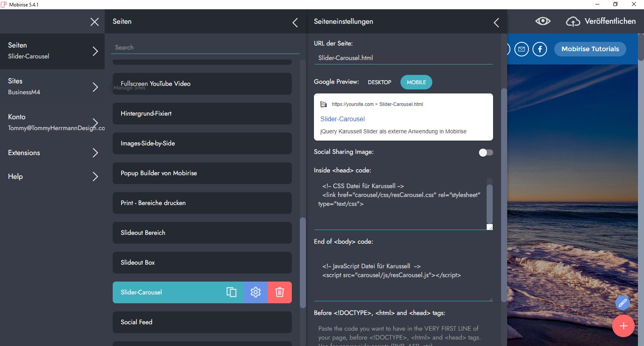Select MOBILE Google Preview mode

click(x=416, y=82)
